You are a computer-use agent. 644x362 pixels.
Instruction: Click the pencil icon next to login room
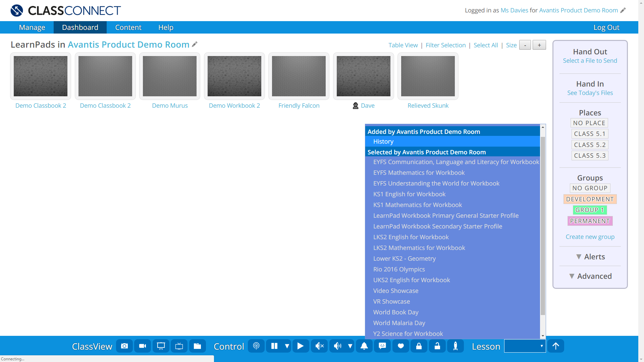coord(623,10)
